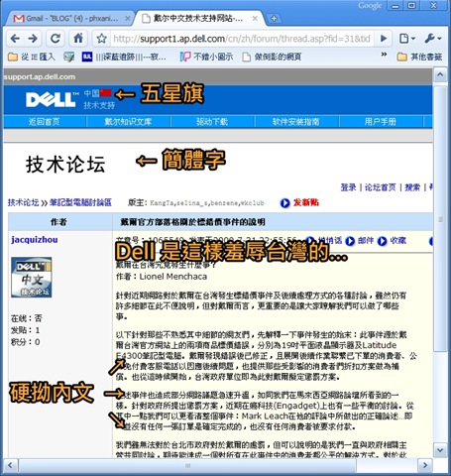The width and height of the screenshot is (451, 476).
Task: Click the horizontal scrollbar right arrow
Action: pos(425,465)
